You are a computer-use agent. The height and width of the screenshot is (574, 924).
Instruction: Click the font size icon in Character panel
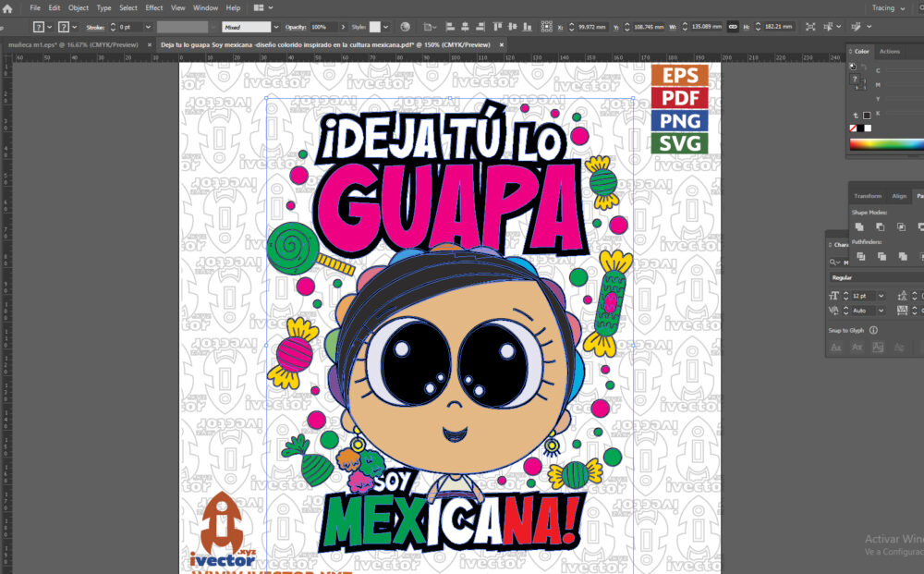coord(833,296)
